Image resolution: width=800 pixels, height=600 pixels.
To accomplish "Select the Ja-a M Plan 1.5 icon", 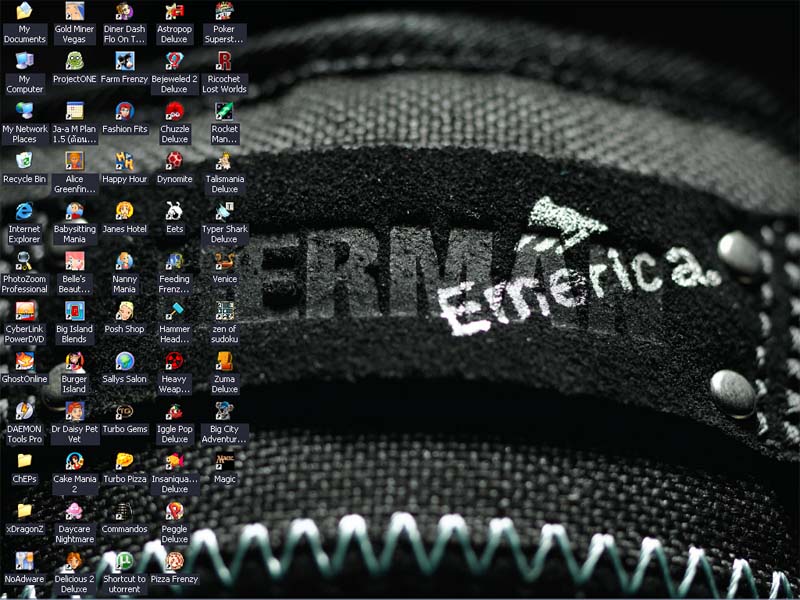I will pos(74,111).
